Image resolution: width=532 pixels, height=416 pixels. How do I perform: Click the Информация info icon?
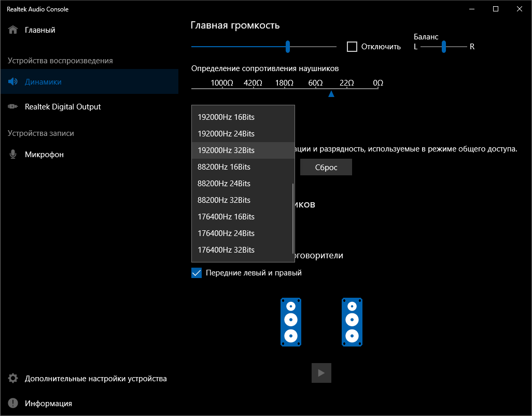13,404
